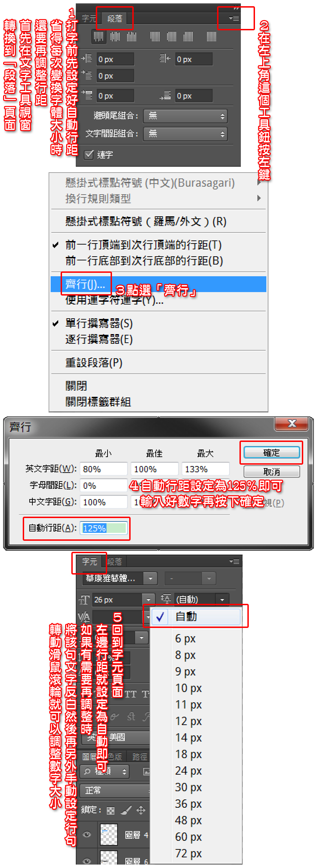
Task: Click the 取消 button in 齊行 dialog
Action: tap(272, 472)
